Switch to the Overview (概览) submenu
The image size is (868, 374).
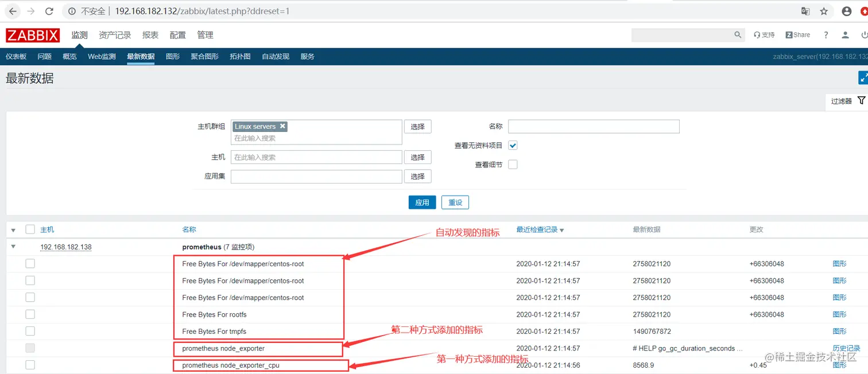coord(69,56)
